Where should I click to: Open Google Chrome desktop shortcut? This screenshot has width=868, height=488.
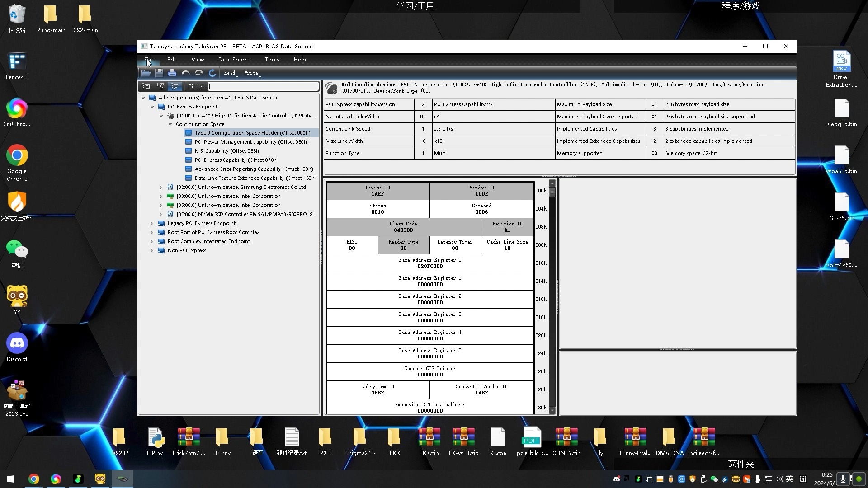click(17, 163)
